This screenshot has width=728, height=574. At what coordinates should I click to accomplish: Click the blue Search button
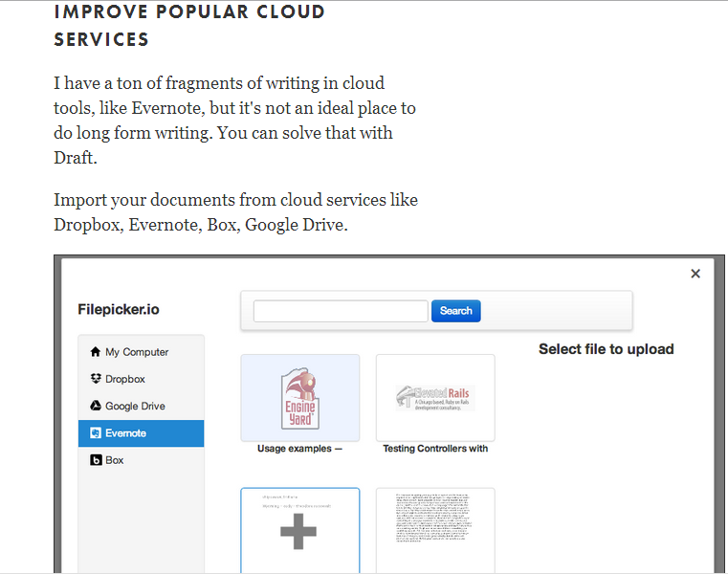pos(456,311)
